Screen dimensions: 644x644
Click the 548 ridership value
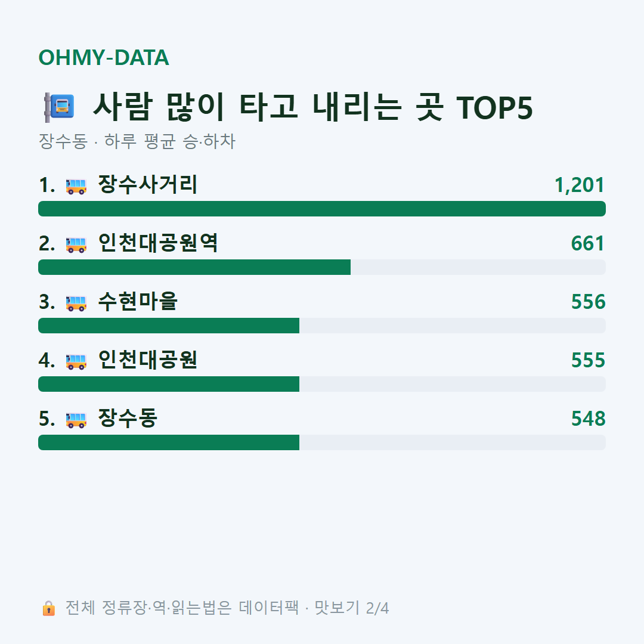(588, 419)
